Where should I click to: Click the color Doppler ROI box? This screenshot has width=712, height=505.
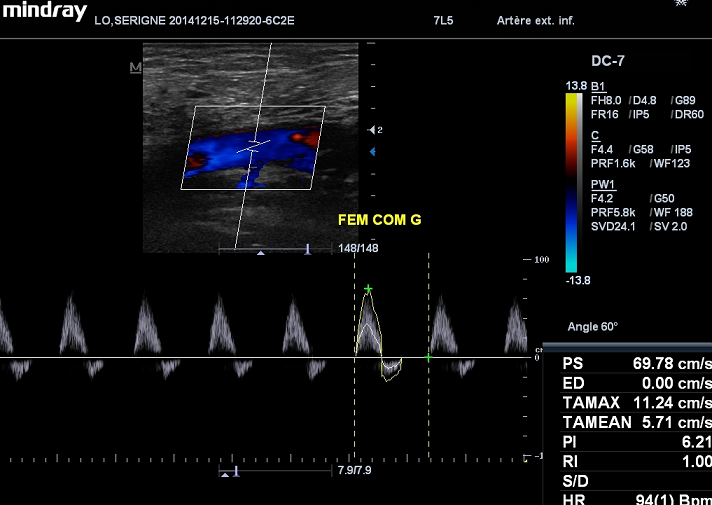255,148
